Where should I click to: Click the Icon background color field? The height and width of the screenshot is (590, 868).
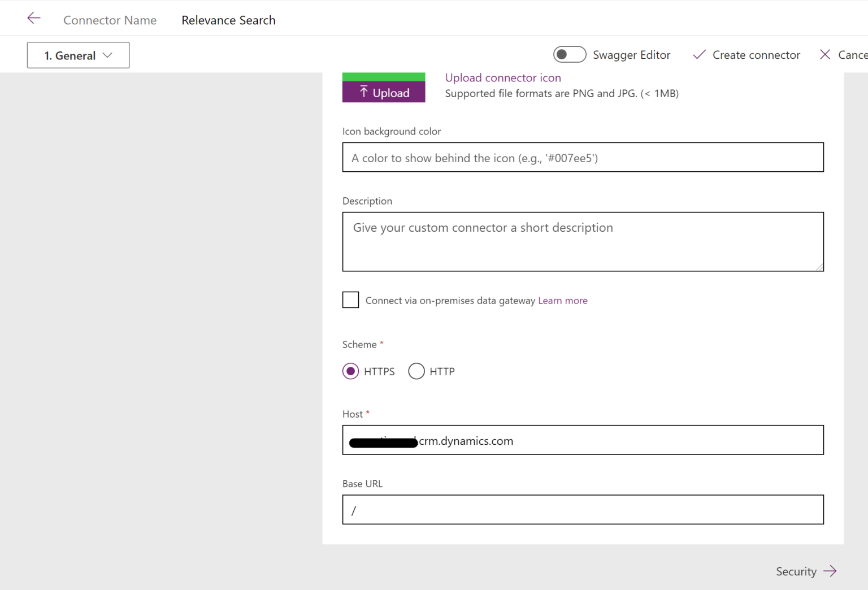click(x=583, y=157)
